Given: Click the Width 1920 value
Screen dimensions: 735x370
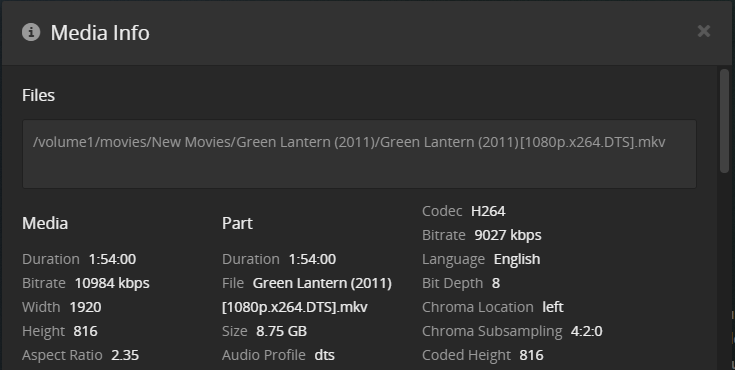Looking at the screenshot, I should tap(85, 307).
